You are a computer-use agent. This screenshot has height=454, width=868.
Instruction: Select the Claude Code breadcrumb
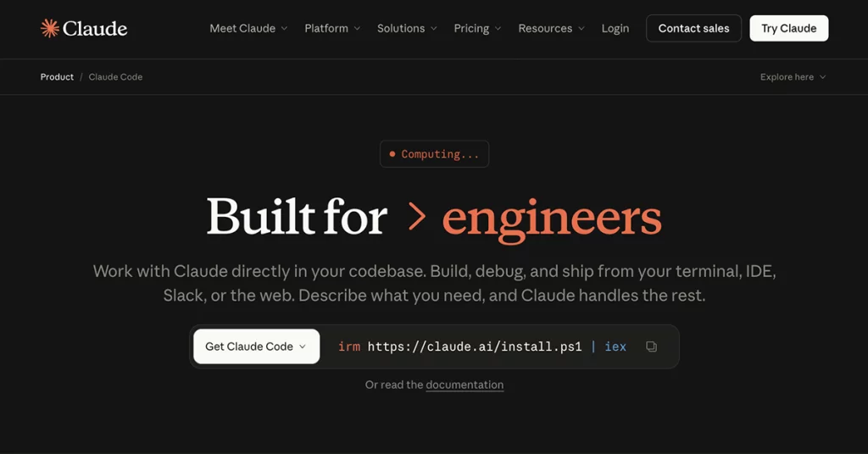[x=115, y=77]
